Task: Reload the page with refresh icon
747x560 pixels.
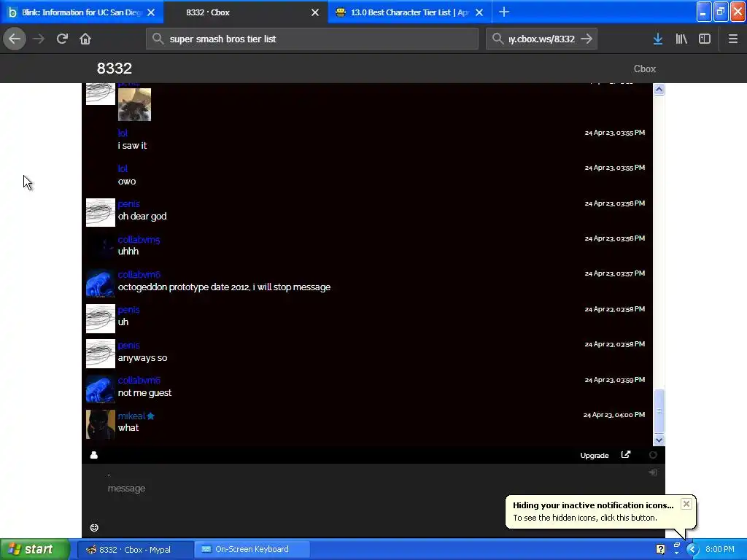Action: pos(62,39)
